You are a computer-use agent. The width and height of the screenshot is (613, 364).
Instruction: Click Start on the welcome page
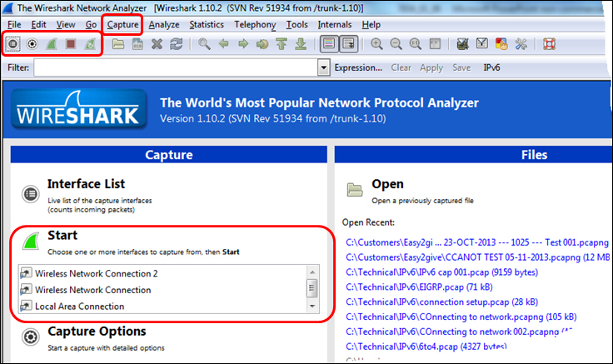tap(62, 235)
